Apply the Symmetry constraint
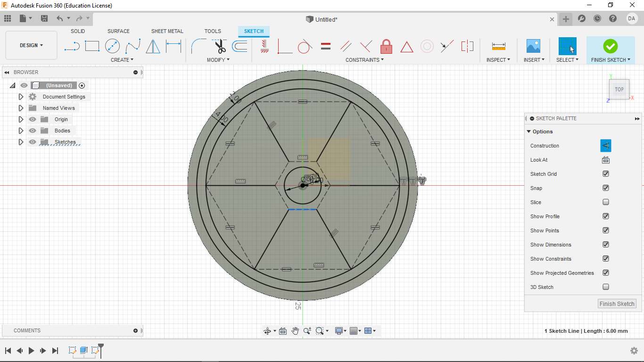644x362 pixels. click(467, 46)
